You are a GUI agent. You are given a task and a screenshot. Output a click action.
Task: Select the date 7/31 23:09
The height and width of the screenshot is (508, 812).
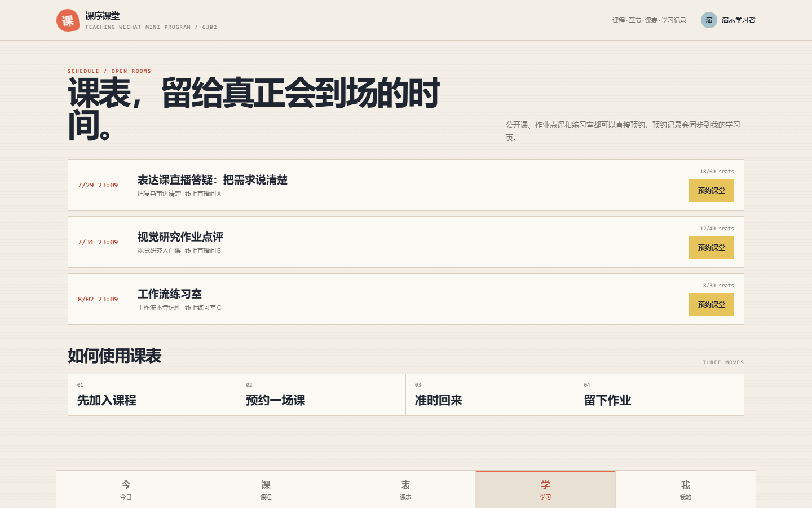click(x=98, y=242)
